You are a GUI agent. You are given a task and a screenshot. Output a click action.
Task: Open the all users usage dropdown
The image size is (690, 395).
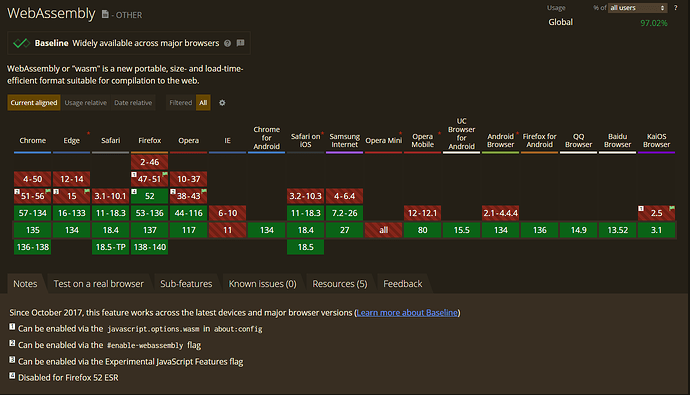tap(638, 8)
